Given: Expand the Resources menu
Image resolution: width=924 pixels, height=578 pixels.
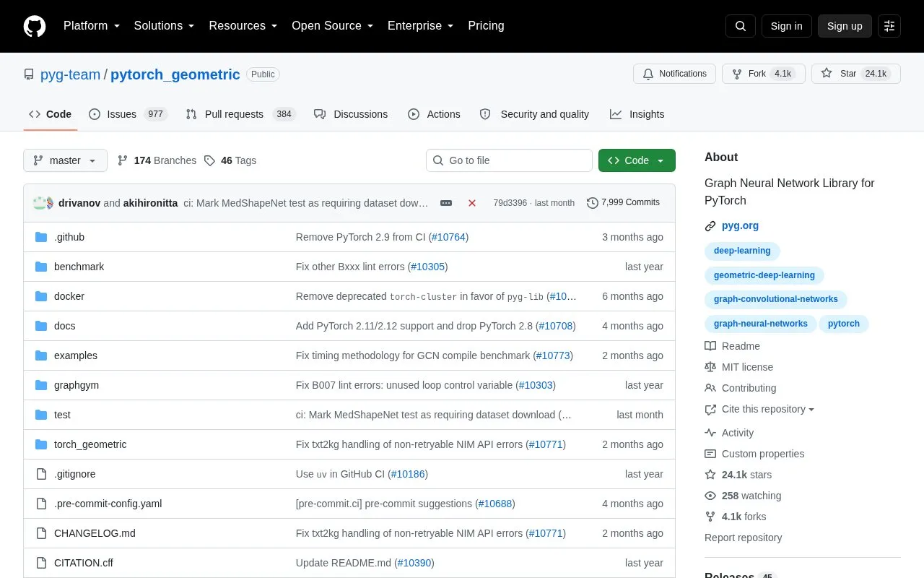Looking at the screenshot, I should click(243, 26).
